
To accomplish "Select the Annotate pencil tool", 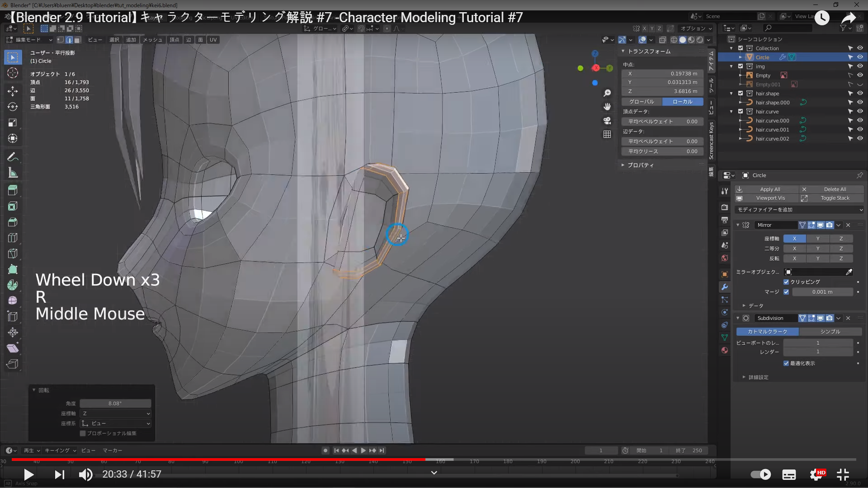I will coord(13,157).
